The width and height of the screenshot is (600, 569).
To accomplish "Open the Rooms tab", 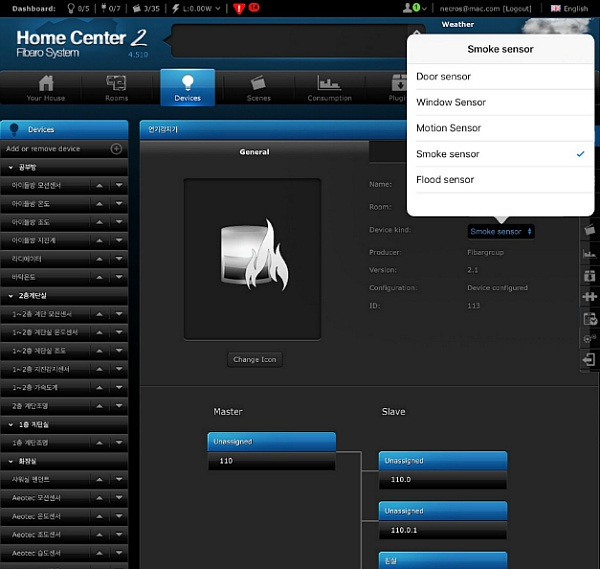I will [116, 88].
